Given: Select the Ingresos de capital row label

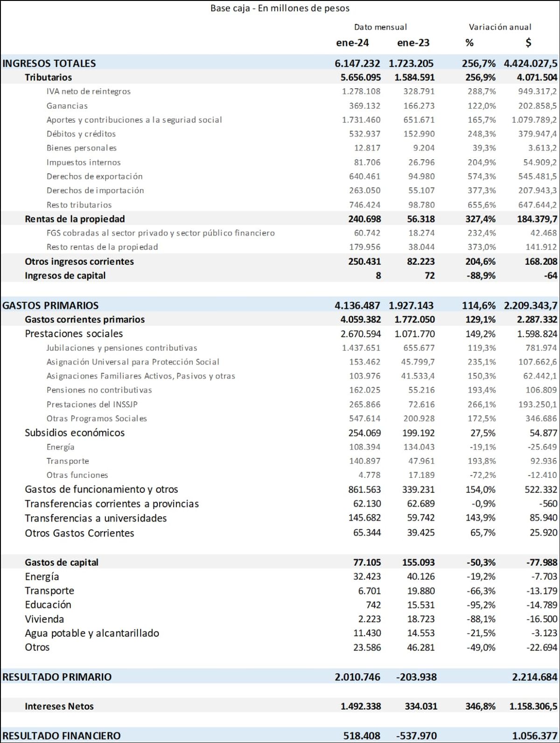Looking at the screenshot, I should (x=65, y=276).
